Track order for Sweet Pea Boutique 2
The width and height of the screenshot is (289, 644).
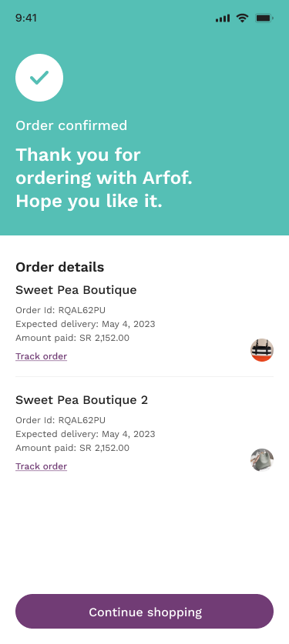click(x=41, y=466)
